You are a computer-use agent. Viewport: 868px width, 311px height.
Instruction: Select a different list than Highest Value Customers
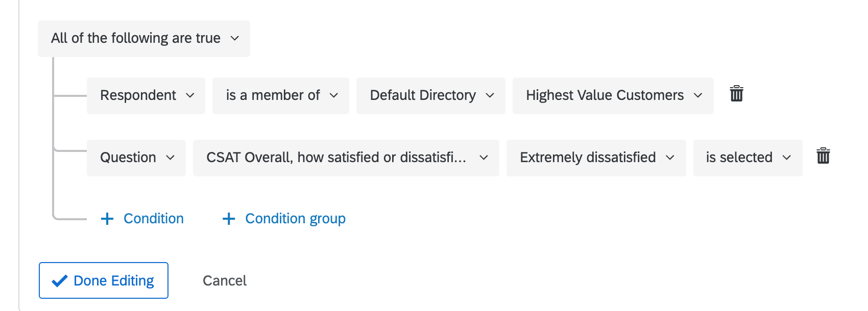[613, 95]
